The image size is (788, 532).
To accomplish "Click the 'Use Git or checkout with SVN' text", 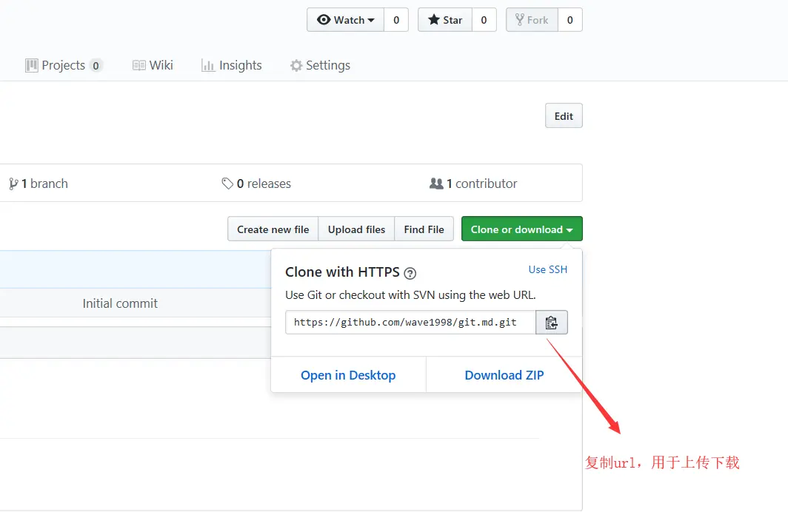I will (410, 295).
